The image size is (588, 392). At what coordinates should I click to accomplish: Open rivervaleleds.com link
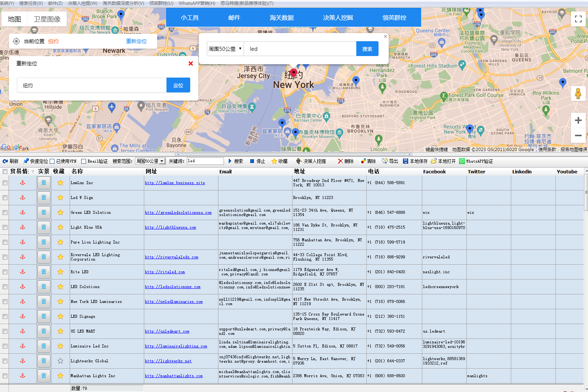(172, 257)
